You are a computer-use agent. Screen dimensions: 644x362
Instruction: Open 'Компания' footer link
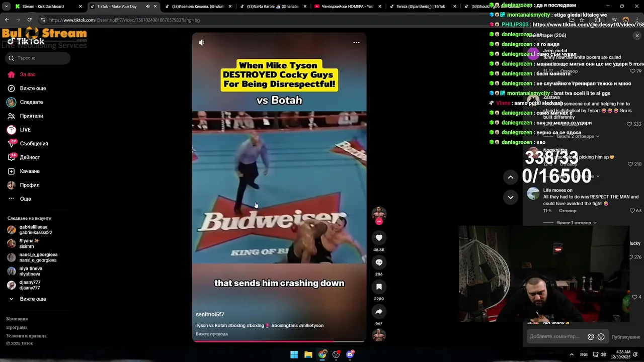coord(17,319)
